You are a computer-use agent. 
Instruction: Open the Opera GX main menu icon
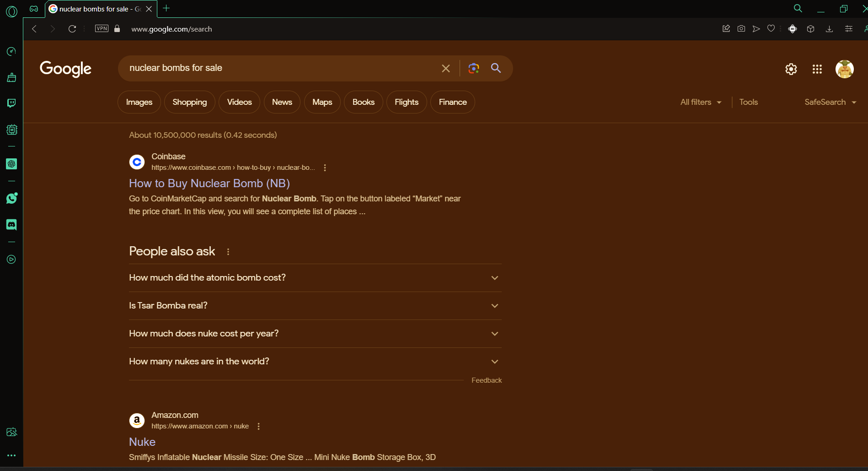[11, 11]
